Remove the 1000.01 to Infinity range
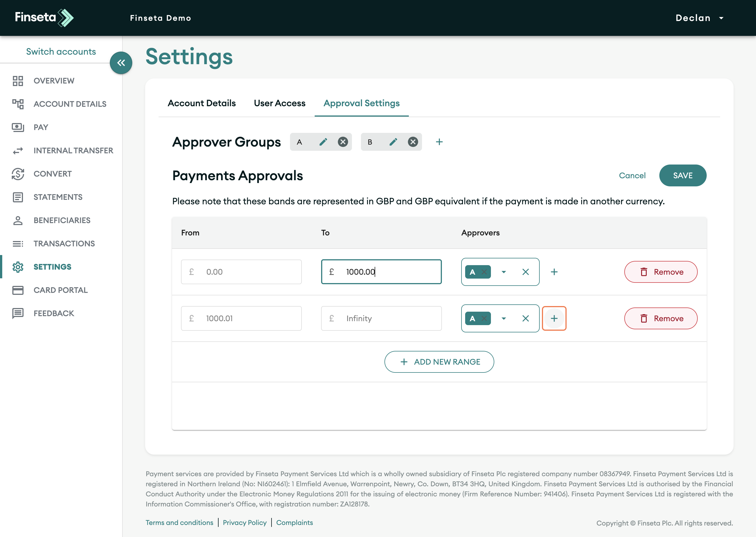 660,318
